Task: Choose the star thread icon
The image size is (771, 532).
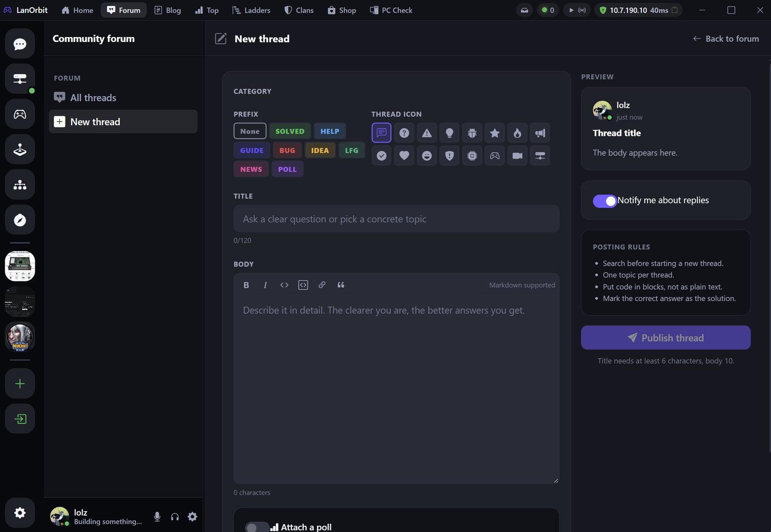Action: [495, 133]
